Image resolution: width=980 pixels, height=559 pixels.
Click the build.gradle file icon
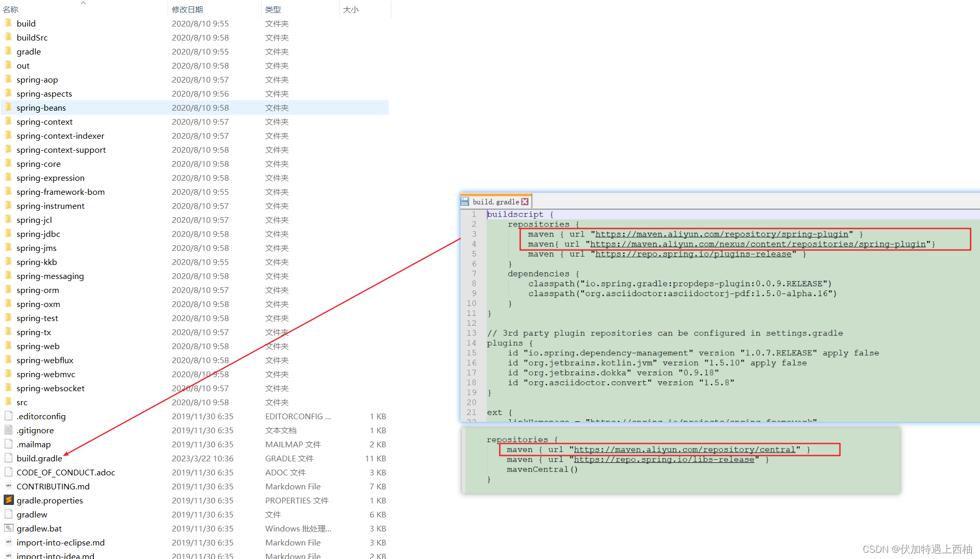(x=8, y=458)
